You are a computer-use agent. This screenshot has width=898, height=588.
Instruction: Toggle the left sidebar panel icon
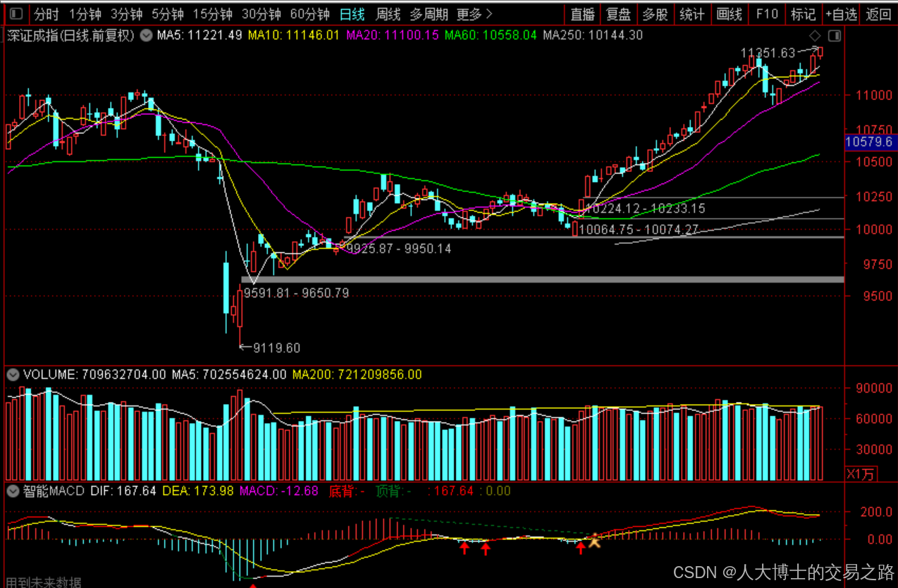pyautogui.click(x=16, y=14)
